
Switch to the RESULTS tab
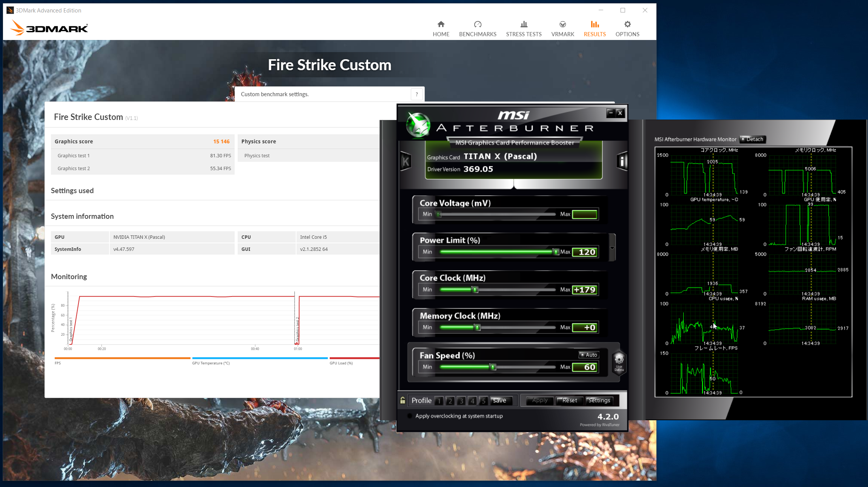(595, 29)
